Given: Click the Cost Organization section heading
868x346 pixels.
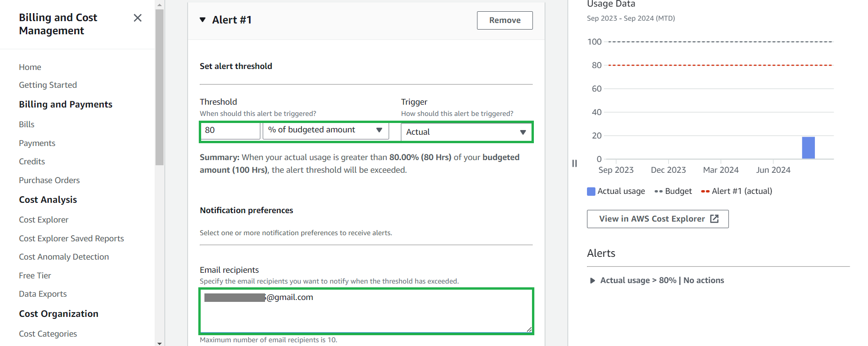Looking at the screenshot, I should 59,314.
